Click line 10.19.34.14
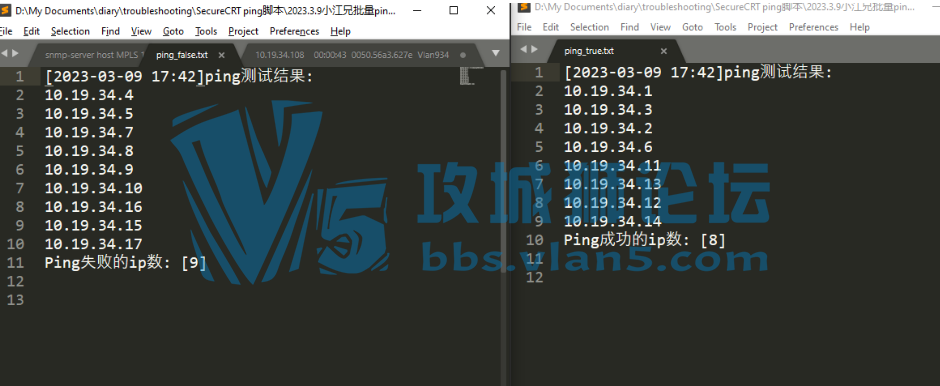The height and width of the screenshot is (386, 940). (613, 221)
